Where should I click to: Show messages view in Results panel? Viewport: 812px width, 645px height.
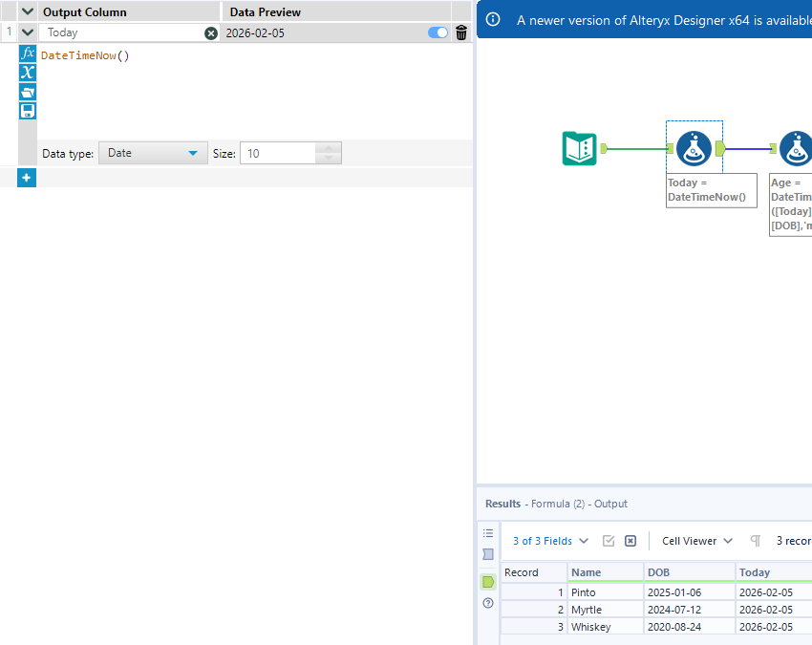coord(488,533)
